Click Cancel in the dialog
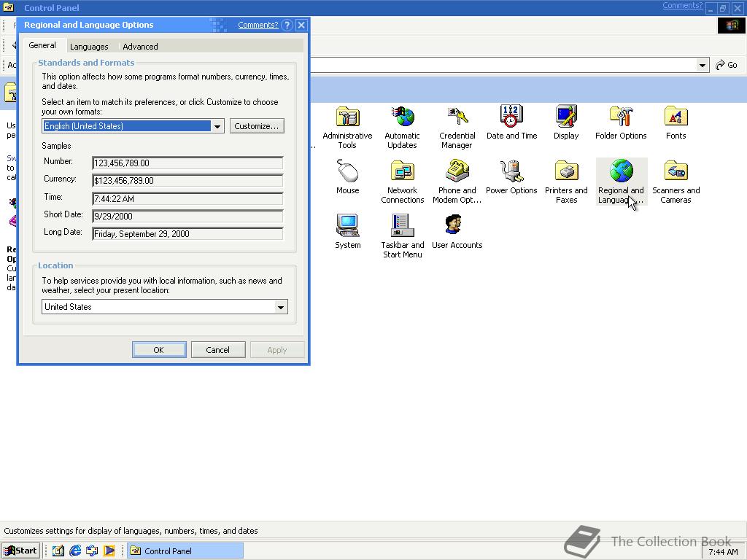This screenshot has width=747, height=560. 218,350
